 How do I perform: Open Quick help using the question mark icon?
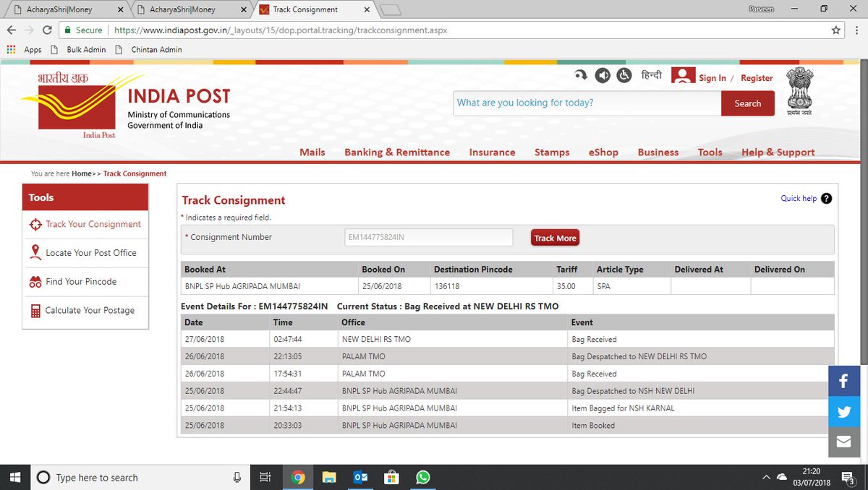tap(825, 198)
